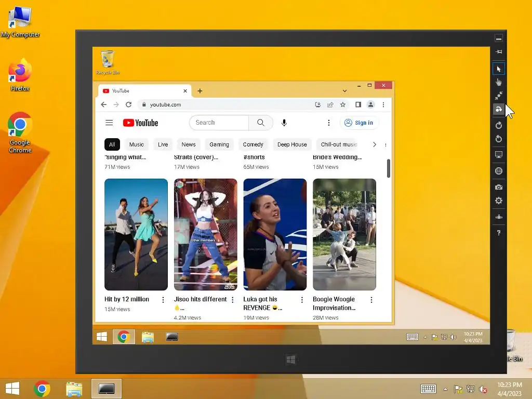Click Chrome's install app icon
Screen dimensions: 532x399
pyautogui.click(x=318, y=104)
